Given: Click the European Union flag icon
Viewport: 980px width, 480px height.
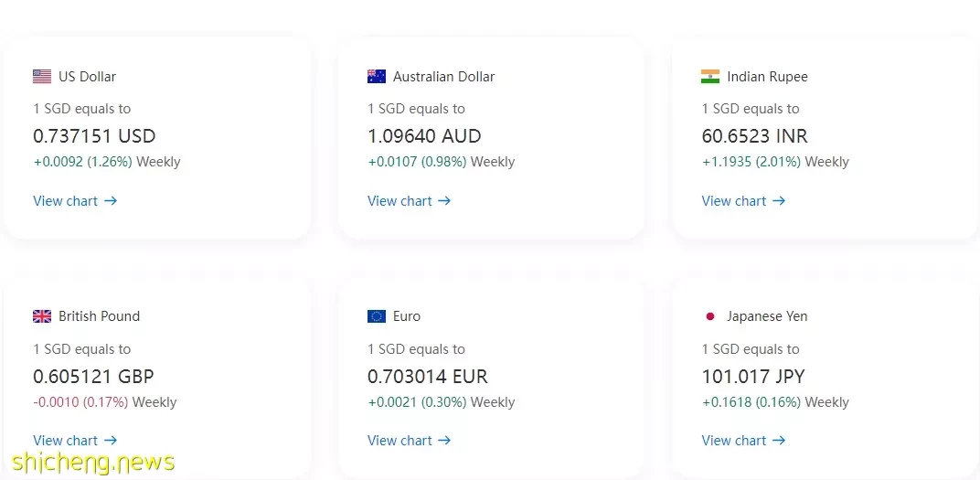Looking at the screenshot, I should coord(377,316).
